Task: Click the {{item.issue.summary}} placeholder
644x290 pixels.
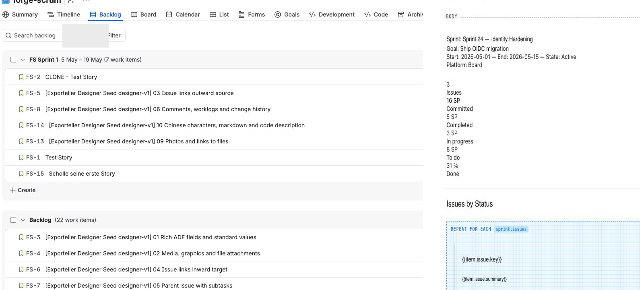Action: pos(484,279)
